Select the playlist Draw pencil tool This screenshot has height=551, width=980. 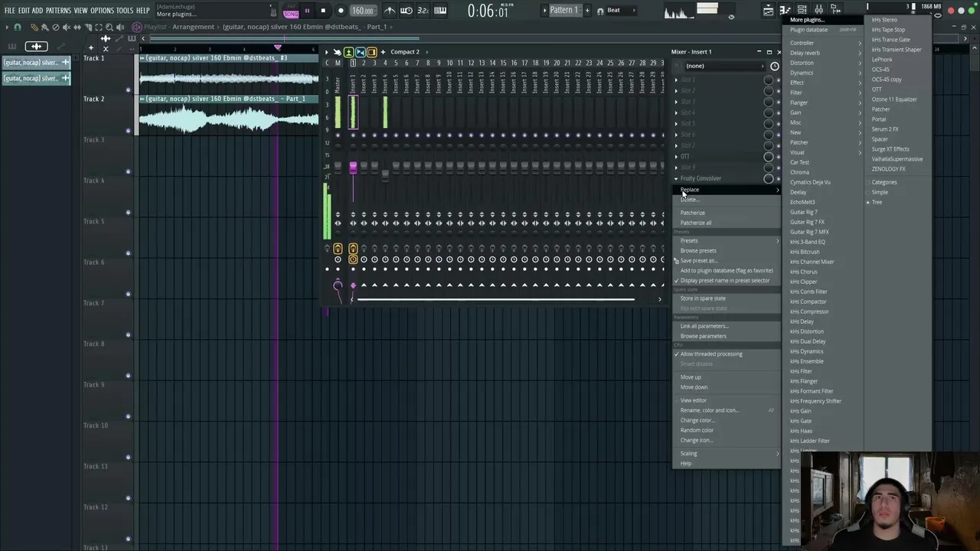34,27
